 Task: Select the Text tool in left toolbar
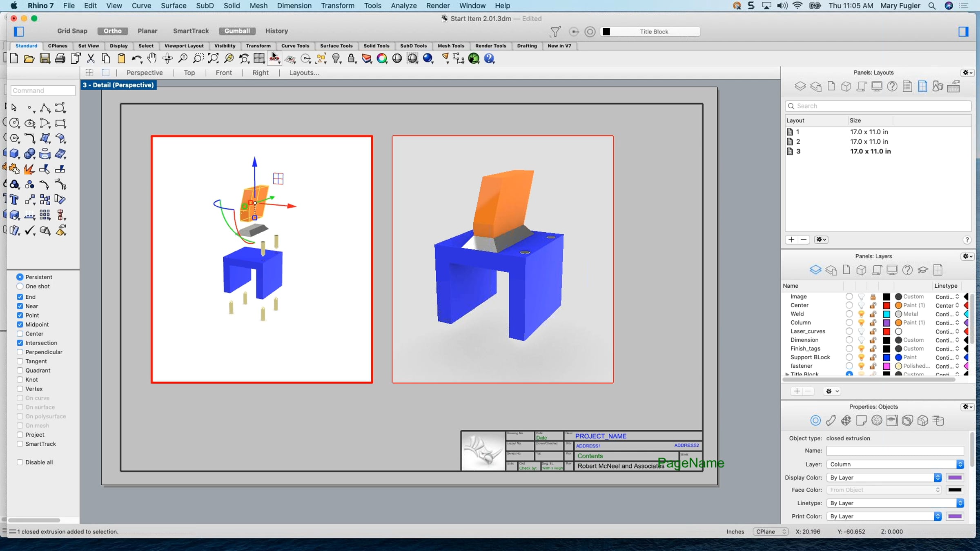point(14,200)
